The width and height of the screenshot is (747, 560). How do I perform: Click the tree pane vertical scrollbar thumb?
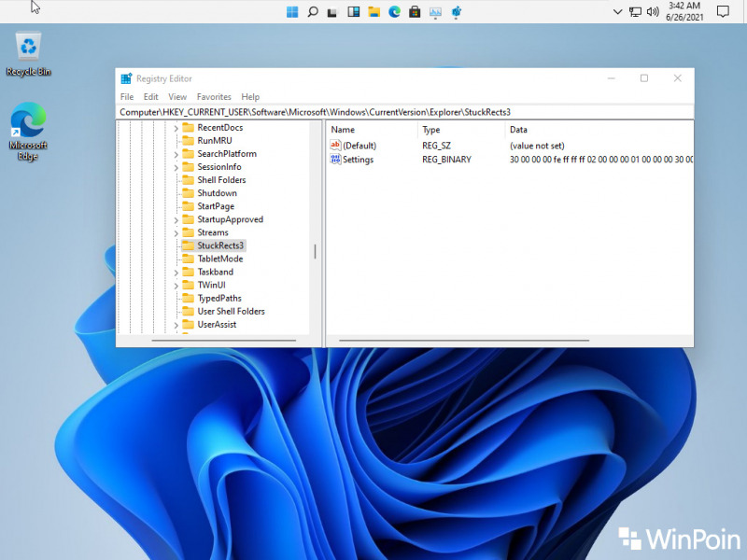click(x=315, y=251)
